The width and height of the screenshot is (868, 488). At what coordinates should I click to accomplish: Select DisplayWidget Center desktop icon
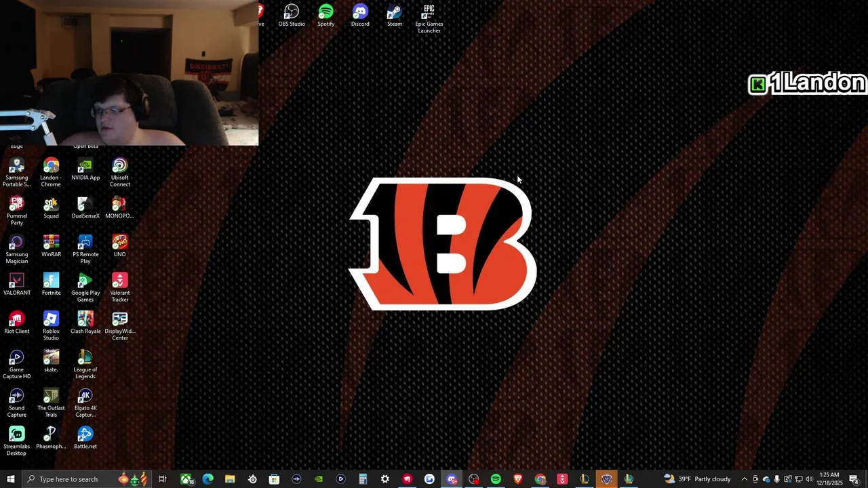pos(120,327)
